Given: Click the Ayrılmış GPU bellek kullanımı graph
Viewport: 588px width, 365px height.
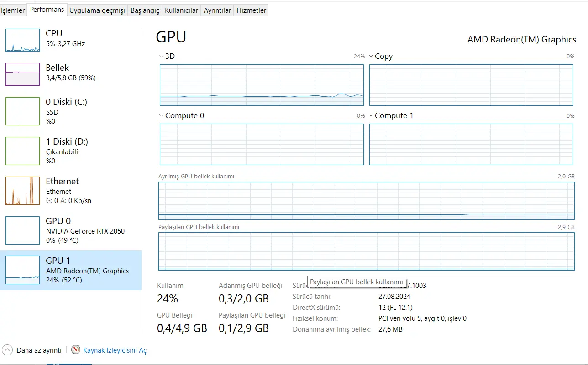Looking at the screenshot, I should pyautogui.click(x=367, y=200).
